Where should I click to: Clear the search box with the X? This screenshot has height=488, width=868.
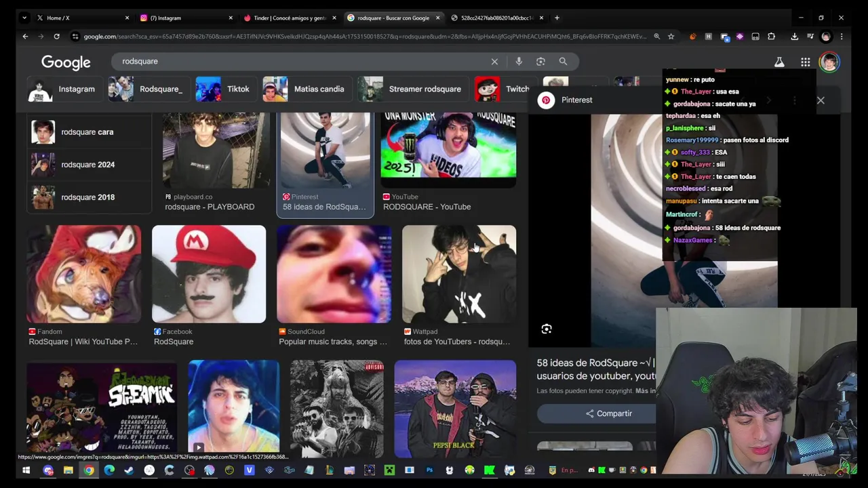[x=494, y=62]
